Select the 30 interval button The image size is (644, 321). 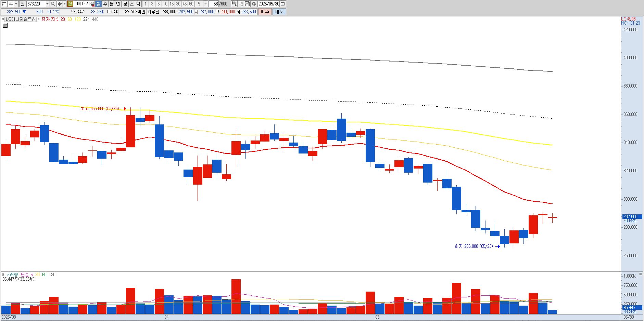[178, 4]
